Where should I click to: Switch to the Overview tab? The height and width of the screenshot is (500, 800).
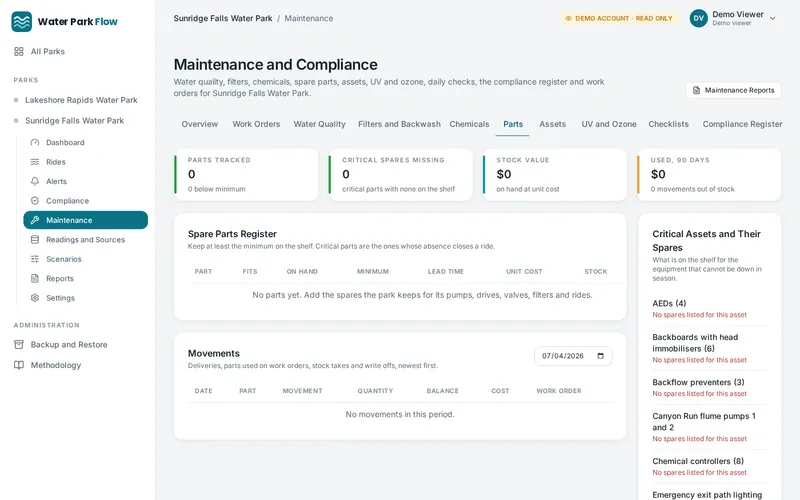[x=199, y=124]
